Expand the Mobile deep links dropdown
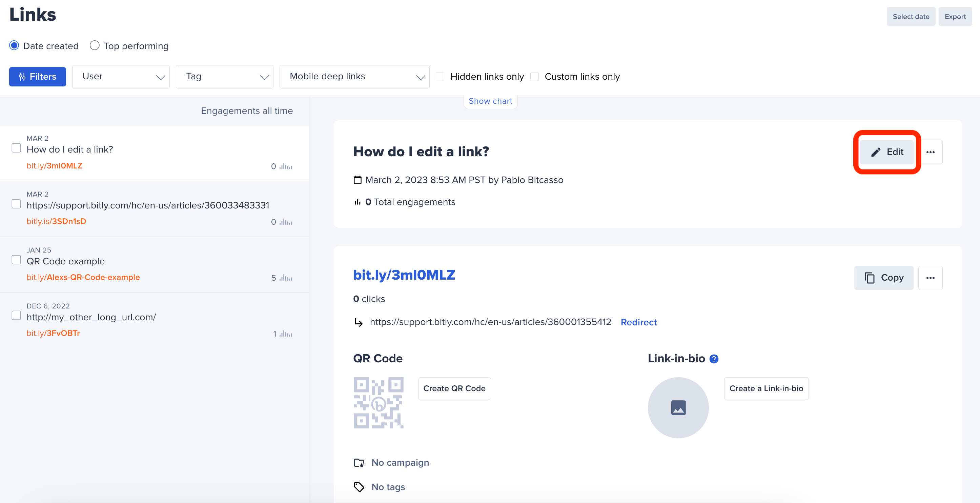 pyautogui.click(x=354, y=77)
